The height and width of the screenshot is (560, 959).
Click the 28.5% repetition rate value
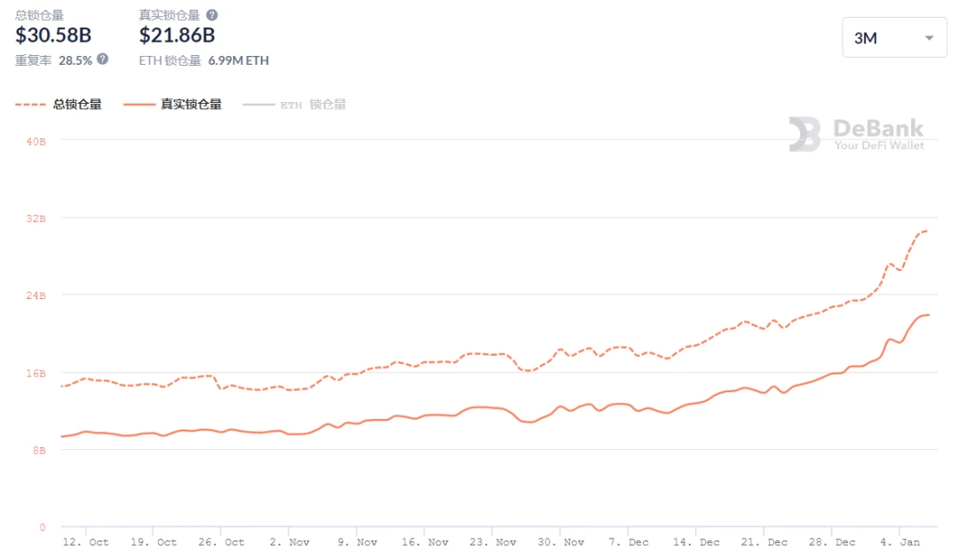[x=75, y=60]
